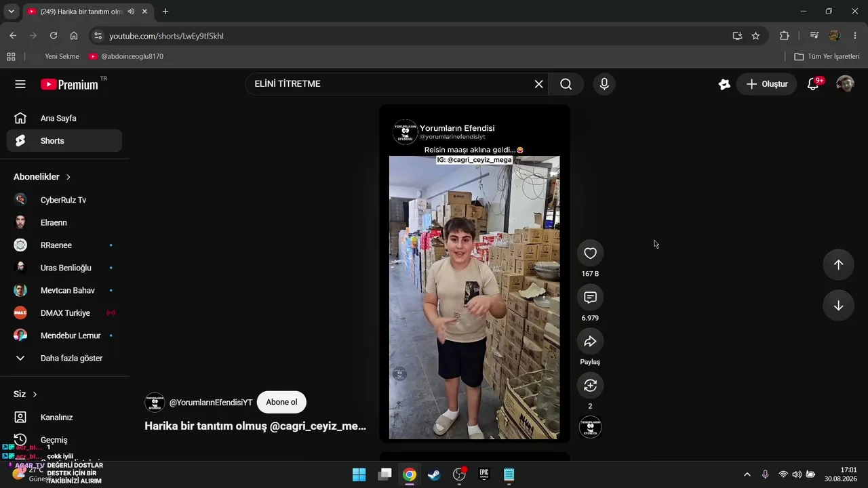Open the Chrome extensions menu
Screen dimensions: 868x488
coord(785,36)
